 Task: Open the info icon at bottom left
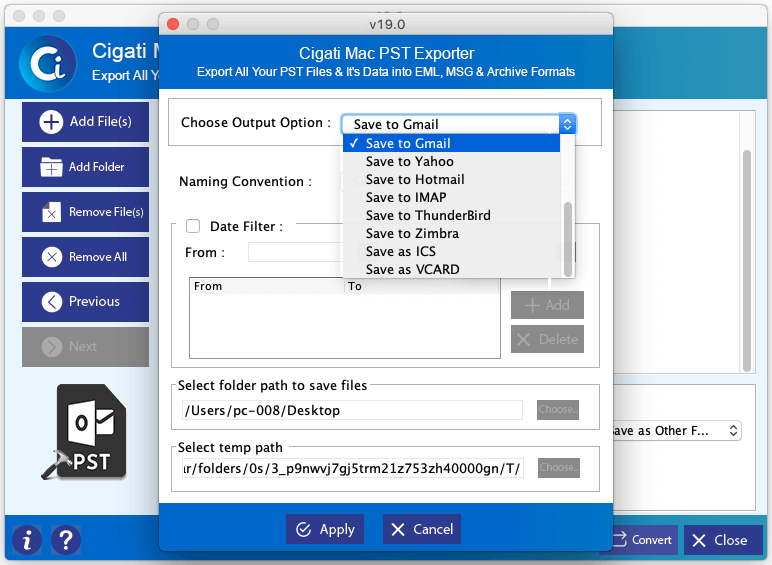(27, 540)
